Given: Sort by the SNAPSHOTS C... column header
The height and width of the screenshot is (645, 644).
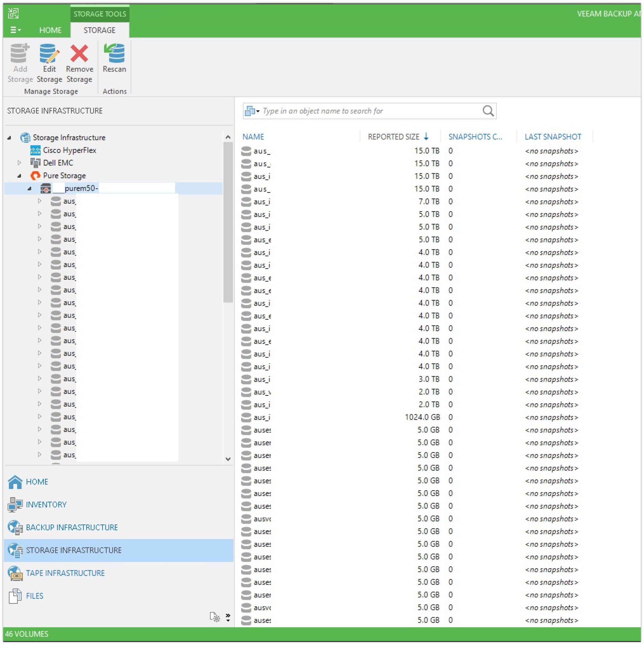Looking at the screenshot, I should (x=475, y=137).
